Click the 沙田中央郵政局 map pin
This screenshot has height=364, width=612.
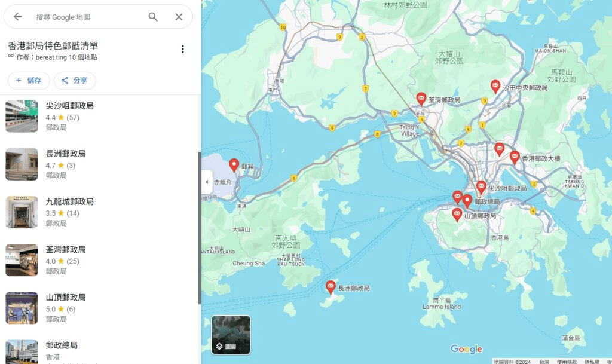pos(495,86)
